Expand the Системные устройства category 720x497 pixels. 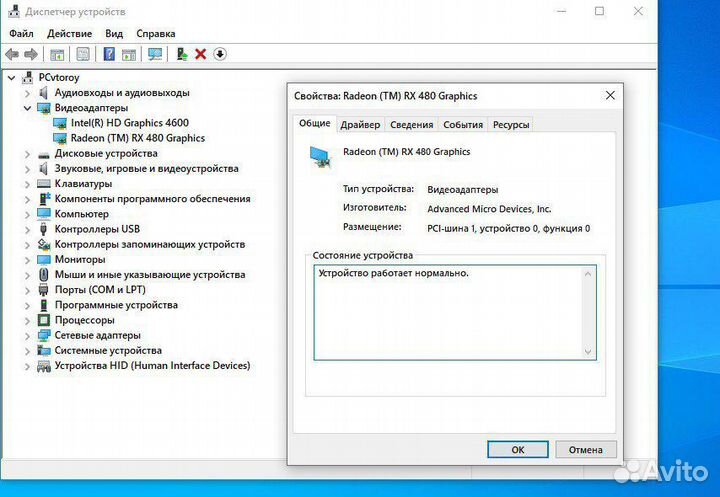tap(28, 351)
